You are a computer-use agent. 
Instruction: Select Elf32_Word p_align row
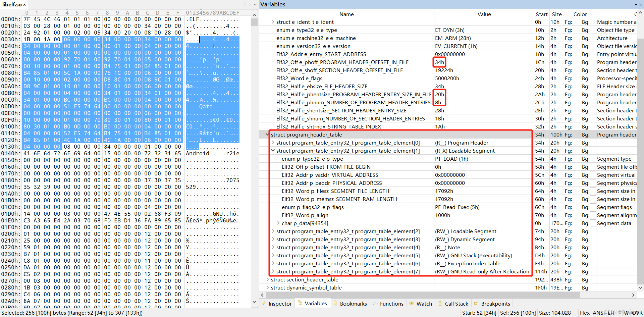[x=448, y=215]
